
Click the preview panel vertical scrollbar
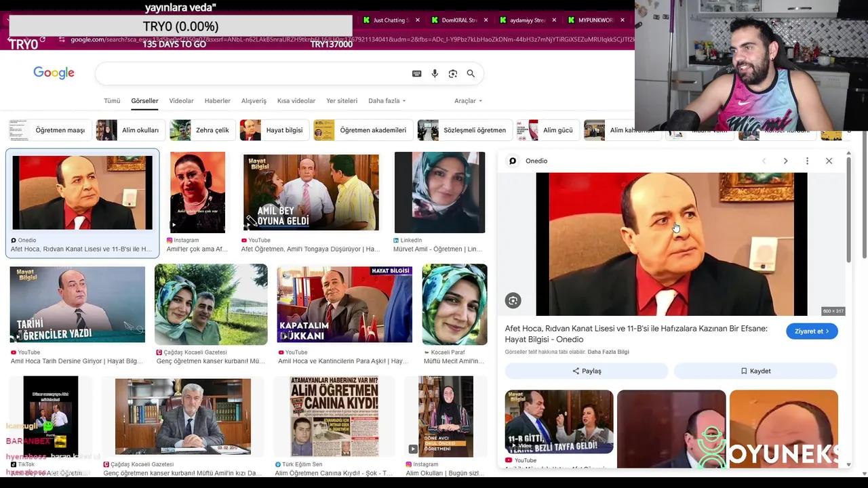click(x=848, y=210)
